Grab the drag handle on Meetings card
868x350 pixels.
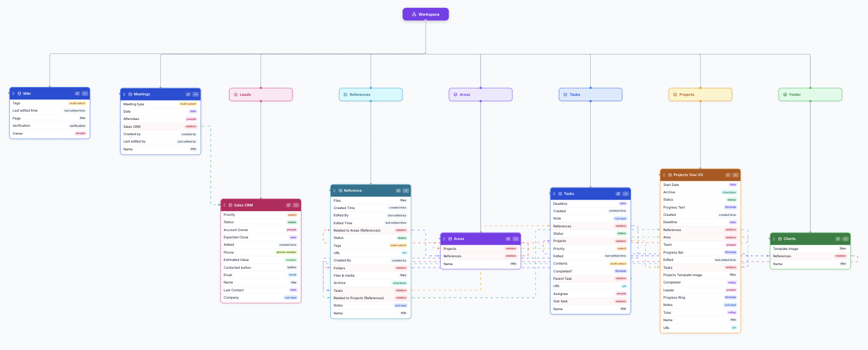pyautogui.click(x=124, y=94)
